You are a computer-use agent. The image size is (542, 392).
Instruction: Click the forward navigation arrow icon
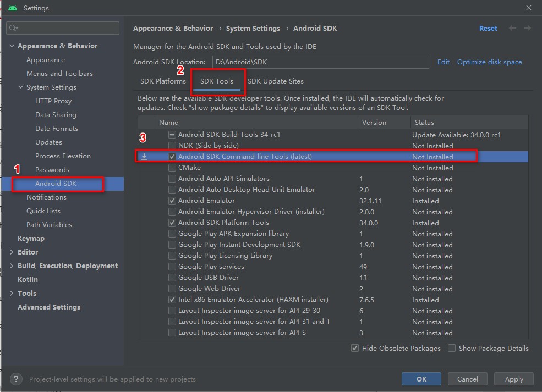point(527,28)
